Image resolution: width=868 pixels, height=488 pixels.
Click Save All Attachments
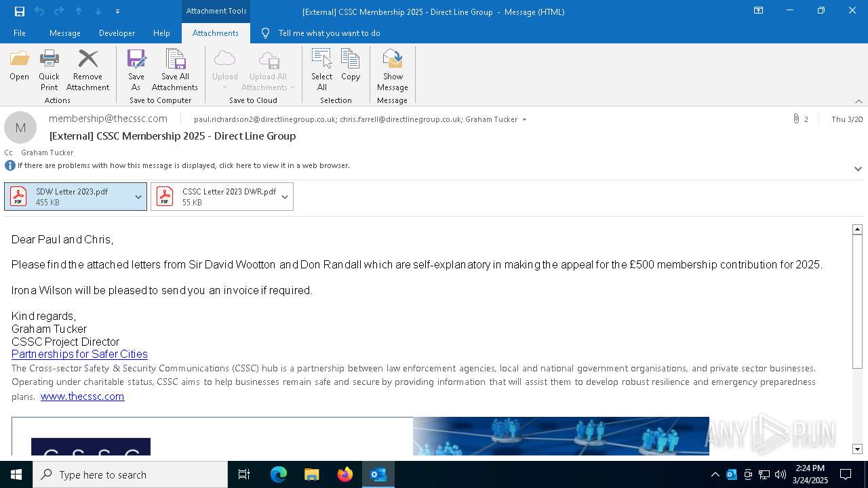click(175, 70)
